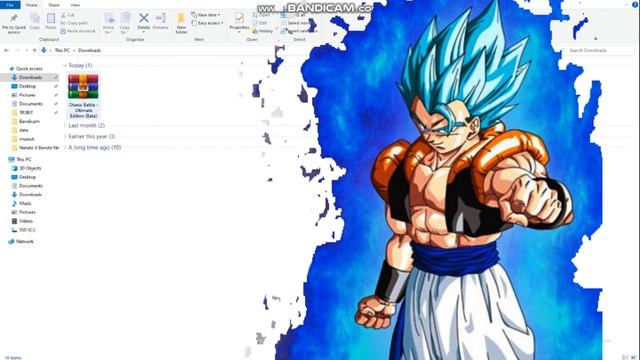Open Pictures under Quick access
This screenshot has width=640, height=360.
27,95
